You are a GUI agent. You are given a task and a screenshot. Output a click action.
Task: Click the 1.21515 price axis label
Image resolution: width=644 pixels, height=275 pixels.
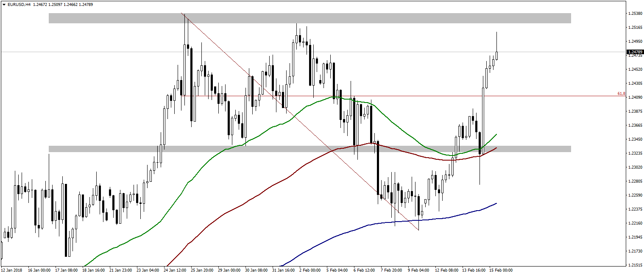[x=634, y=265]
